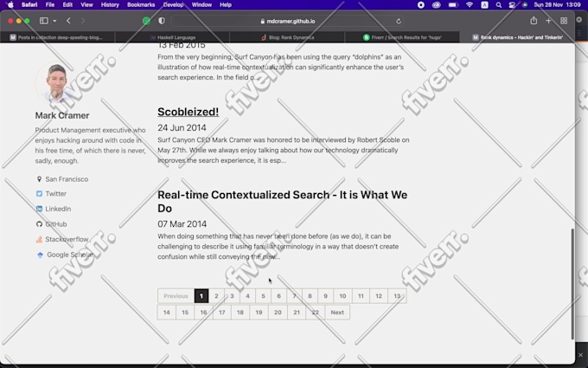Open the View menu
Viewport: 588px width, 368px height.
[x=86, y=5]
